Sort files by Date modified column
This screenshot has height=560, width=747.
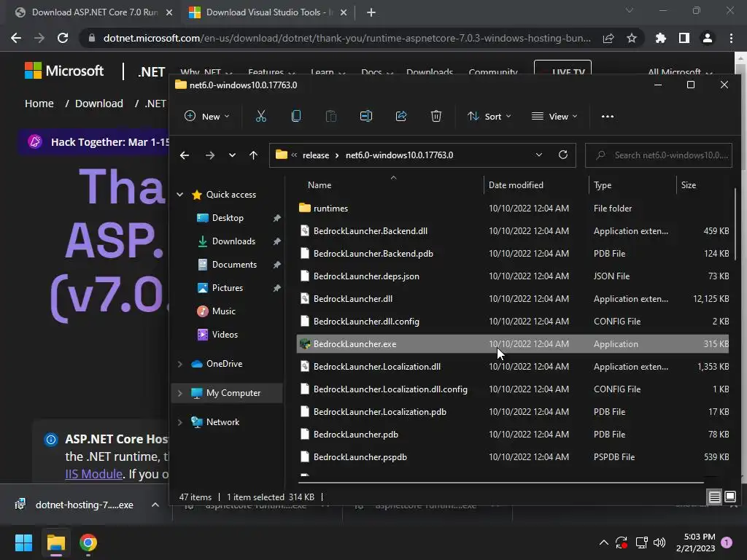pos(516,184)
